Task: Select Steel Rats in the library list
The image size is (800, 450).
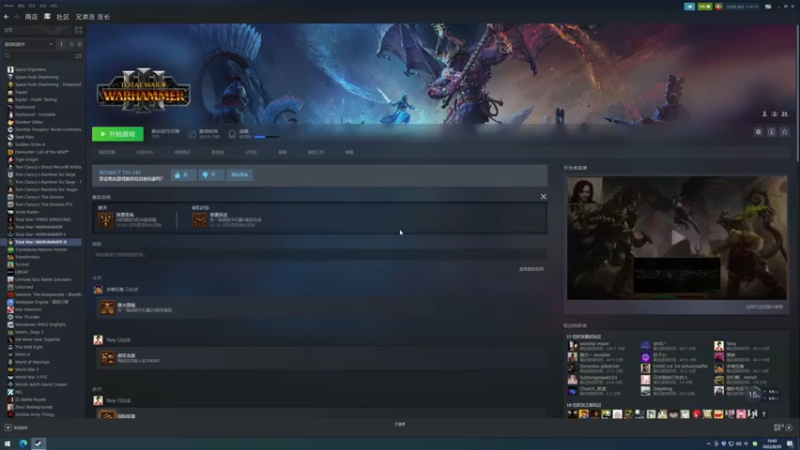Action: point(24,137)
